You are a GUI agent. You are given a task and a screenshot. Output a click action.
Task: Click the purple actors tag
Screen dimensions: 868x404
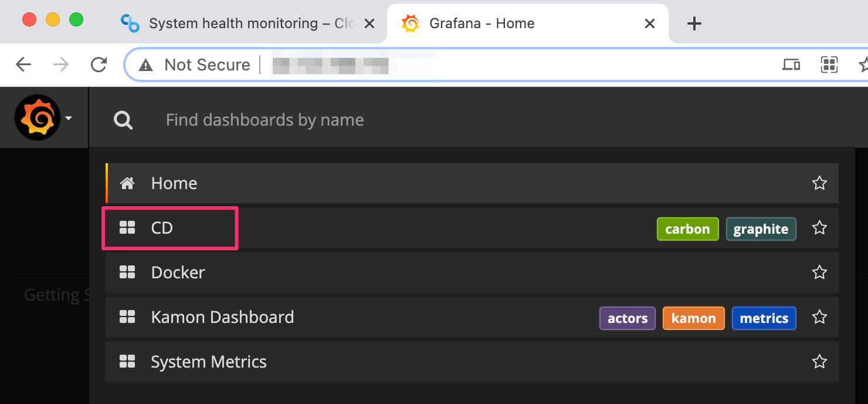[627, 318]
